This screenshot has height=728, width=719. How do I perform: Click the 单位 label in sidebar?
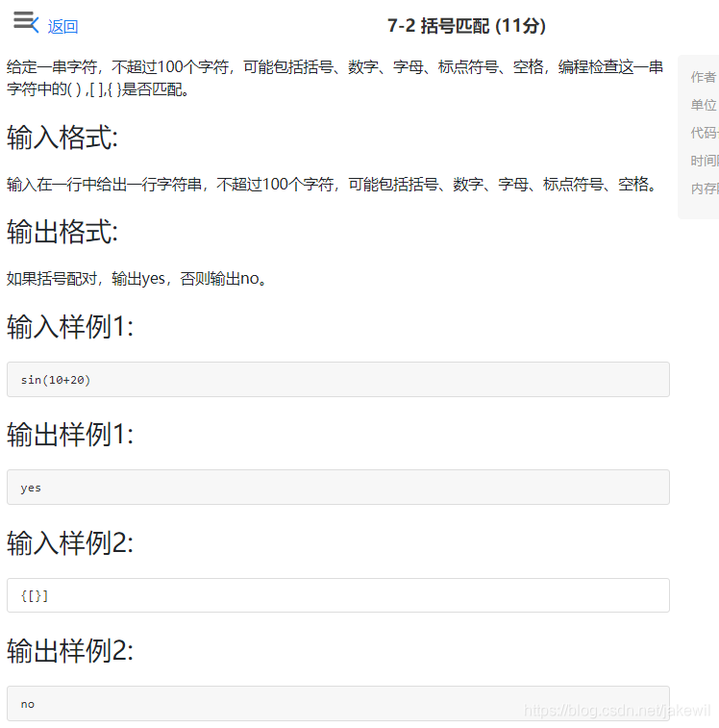[x=704, y=105]
